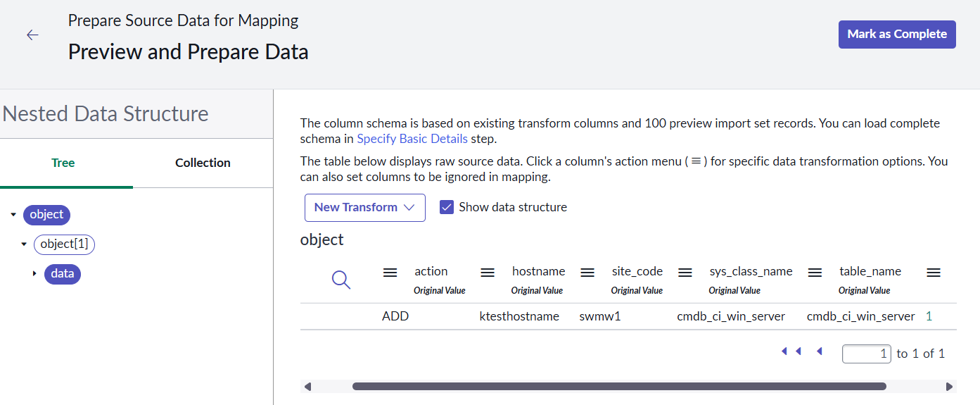The width and height of the screenshot is (980, 405).
Task: Open the New Transform dropdown
Action: pyautogui.click(x=364, y=208)
